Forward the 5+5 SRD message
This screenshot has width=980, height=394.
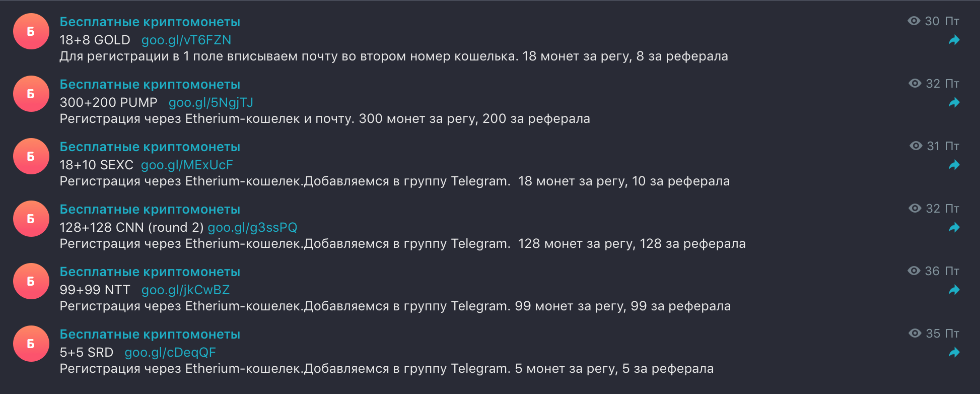pos(954,353)
